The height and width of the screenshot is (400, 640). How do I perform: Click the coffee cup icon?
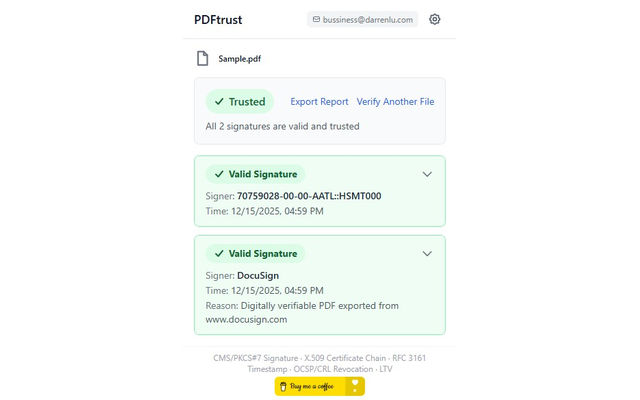coord(284,386)
